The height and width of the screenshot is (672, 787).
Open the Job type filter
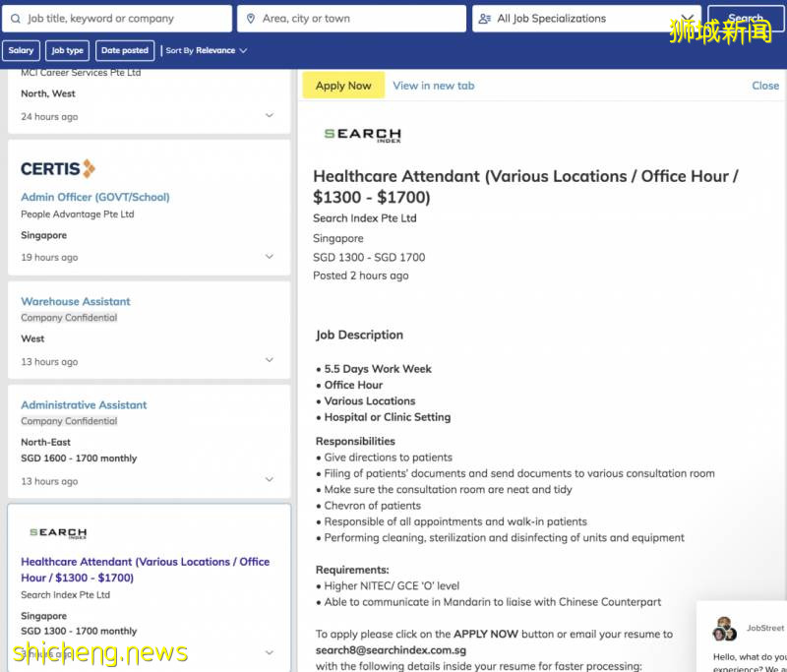68,50
